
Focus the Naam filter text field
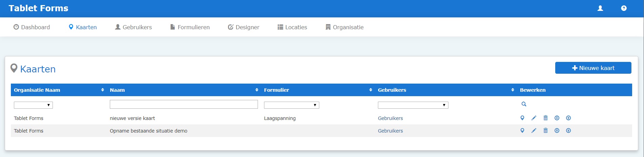click(184, 104)
